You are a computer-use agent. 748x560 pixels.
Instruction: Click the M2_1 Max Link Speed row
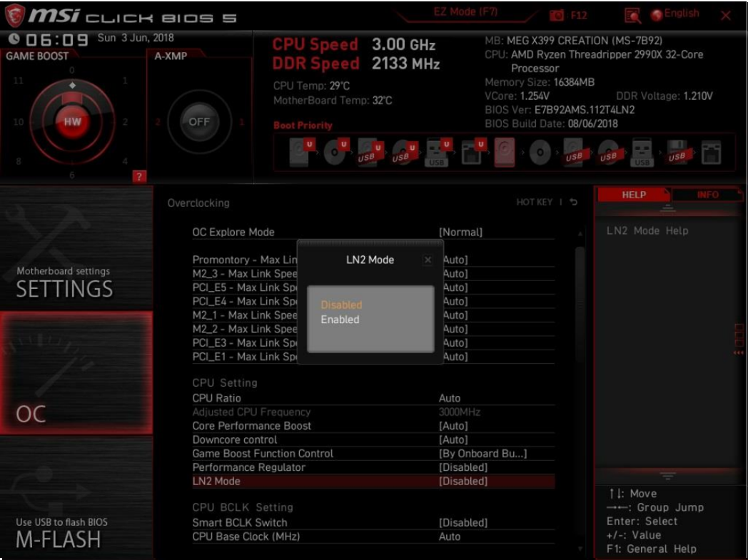[x=373, y=315]
